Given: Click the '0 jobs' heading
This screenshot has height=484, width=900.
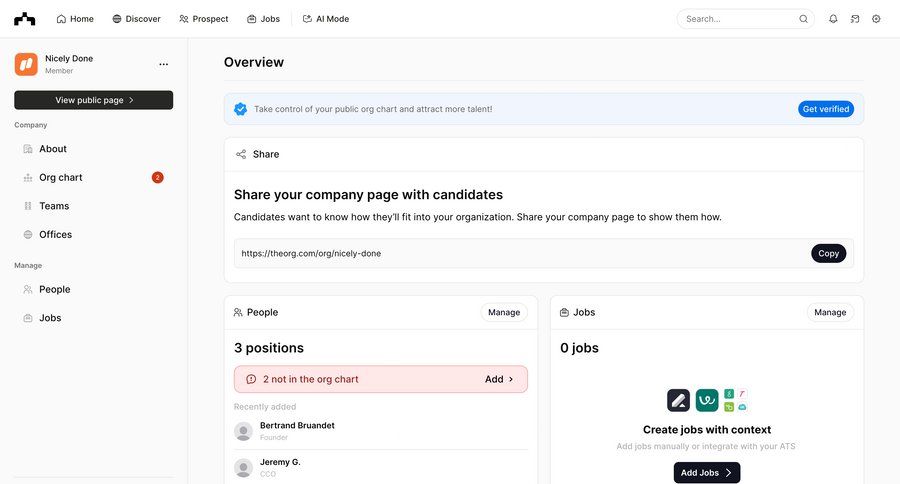Looking at the screenshot, I should click(579, 348).
